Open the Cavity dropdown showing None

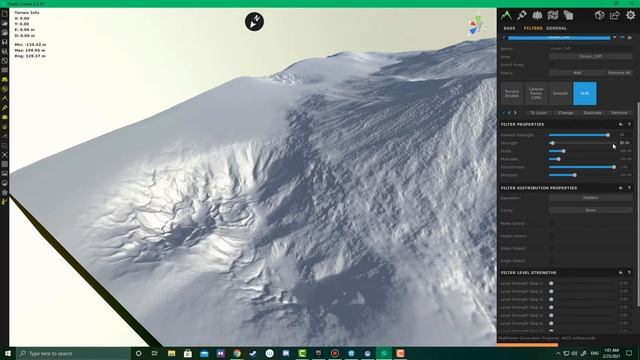tap(590, 210)
